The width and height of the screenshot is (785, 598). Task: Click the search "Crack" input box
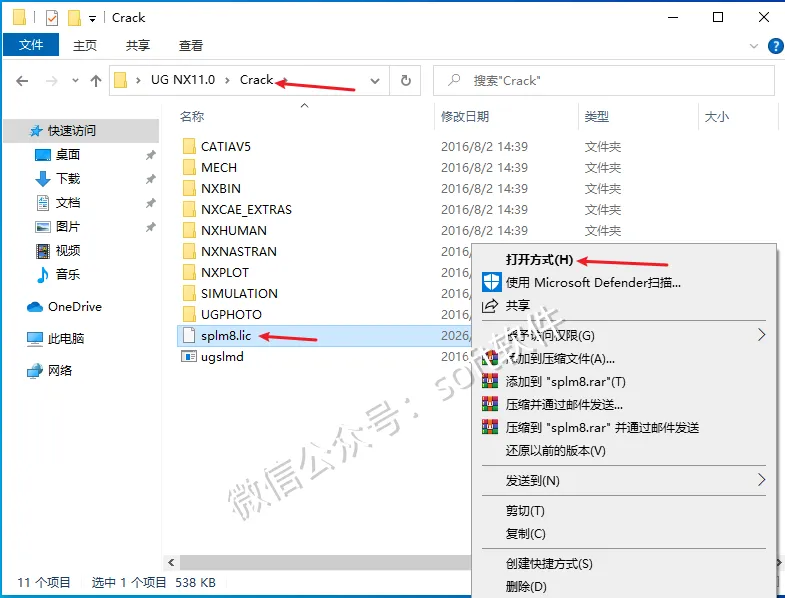[x=603, y=81]
